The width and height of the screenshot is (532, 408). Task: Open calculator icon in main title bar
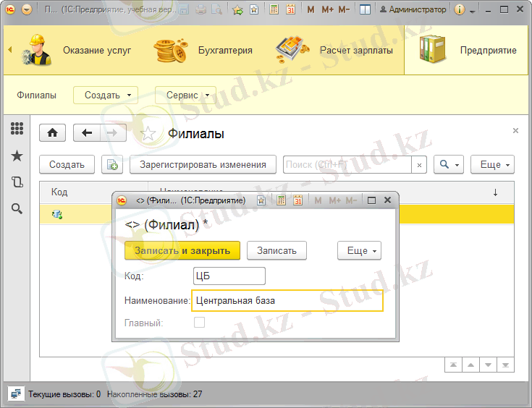click(x=274, y=9)
